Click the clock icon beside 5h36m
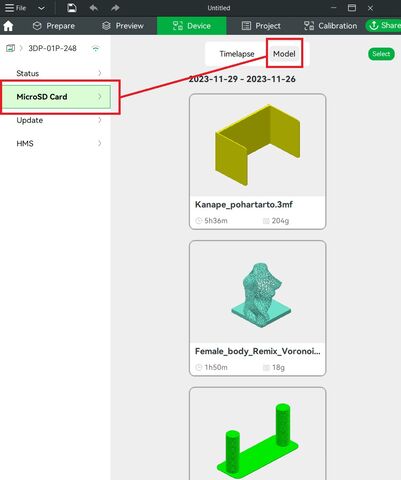Screen dimensions: 401x480 pyautogui.click(x=199, y=221)
